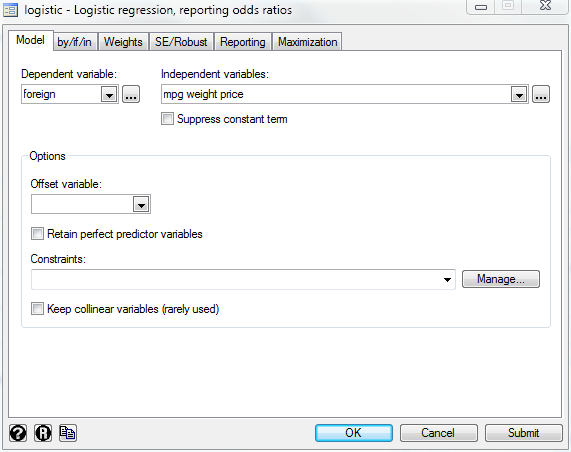Open the Maximization tab
Viewport: 571px width, 452px height.
(307, 42)
